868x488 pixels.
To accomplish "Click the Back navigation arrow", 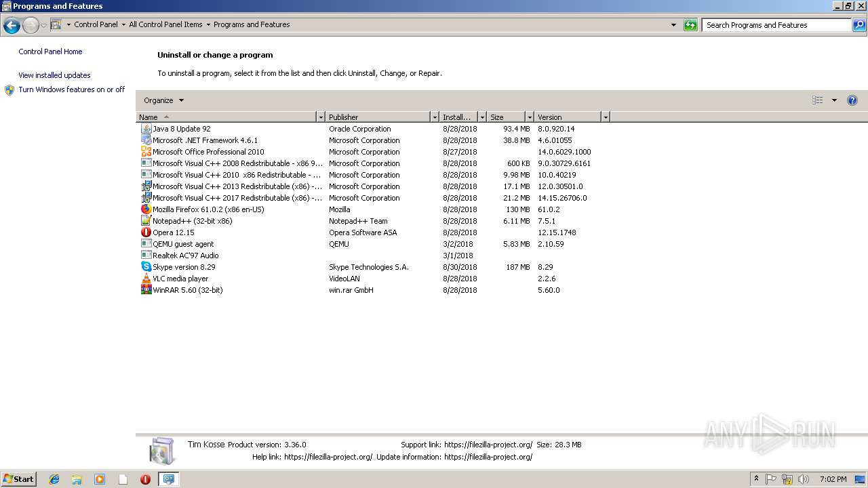I will [x=12, y=26].
